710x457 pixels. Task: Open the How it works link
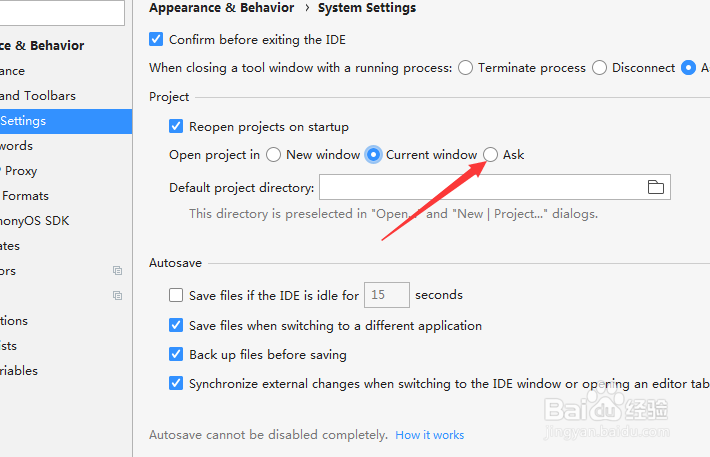[x=429, y=435]
